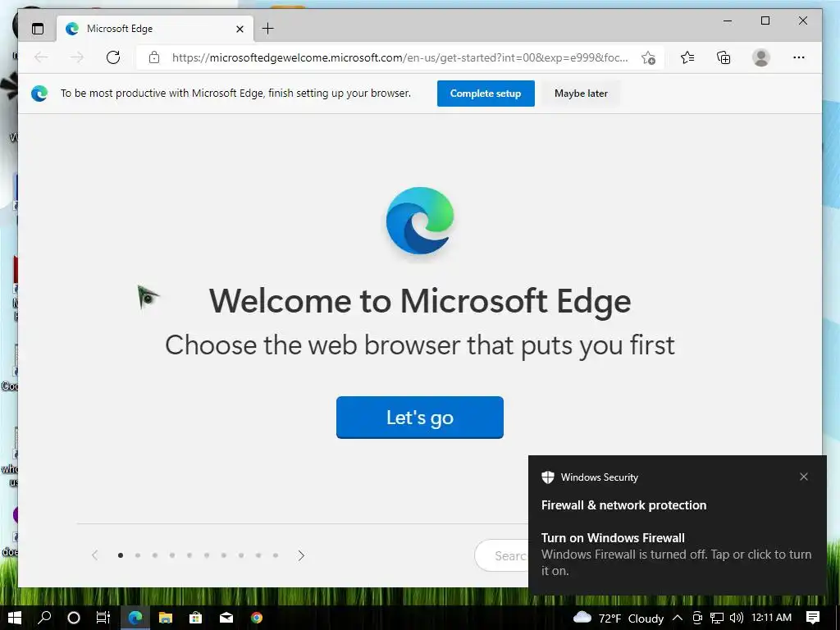
Task: Open the vertical tabs actions menu
Action: click(38, 29)
